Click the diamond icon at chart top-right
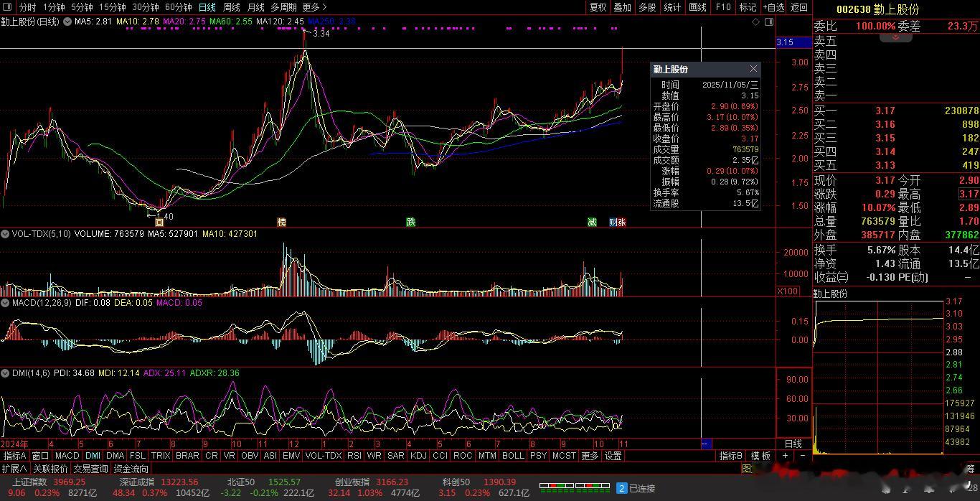 tap(755, 22)
